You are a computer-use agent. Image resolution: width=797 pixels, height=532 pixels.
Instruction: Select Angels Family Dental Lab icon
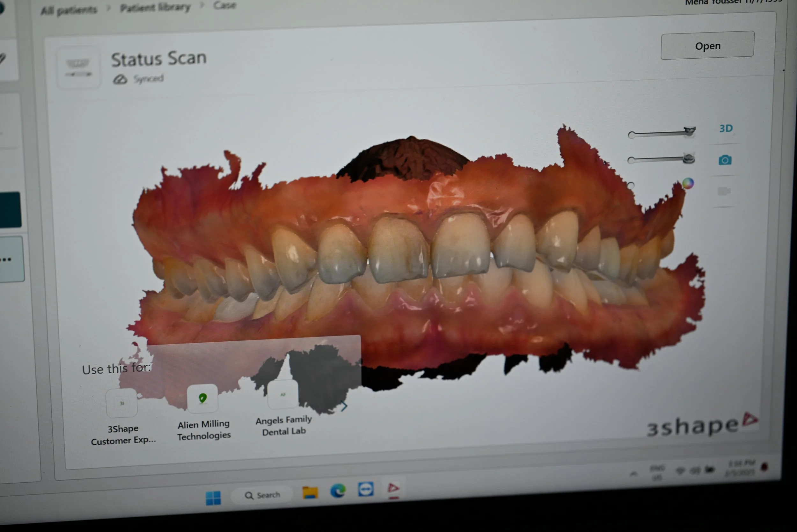coord(283,395)
